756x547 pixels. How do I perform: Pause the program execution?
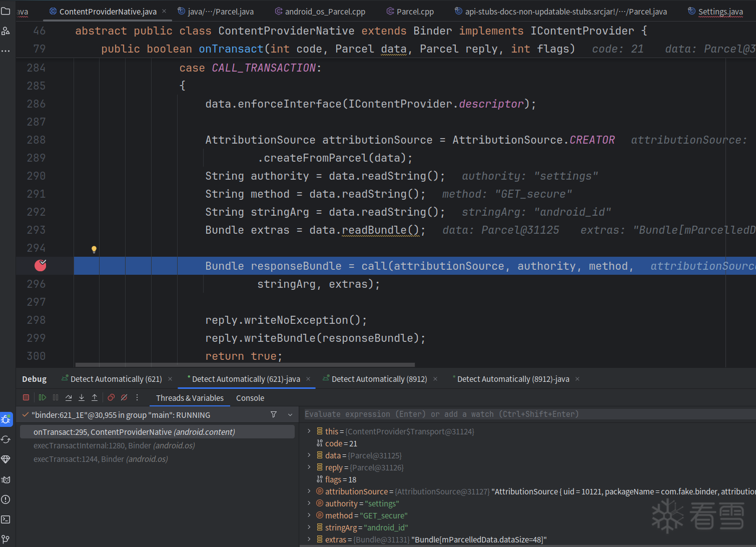pyautogui.click(x=56, y=397)
